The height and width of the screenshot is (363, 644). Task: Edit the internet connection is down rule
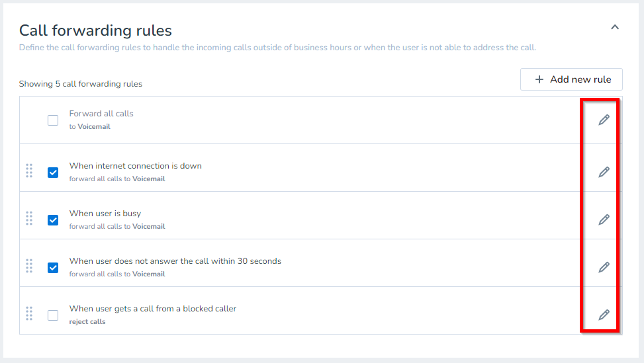[x=604, y=172]
